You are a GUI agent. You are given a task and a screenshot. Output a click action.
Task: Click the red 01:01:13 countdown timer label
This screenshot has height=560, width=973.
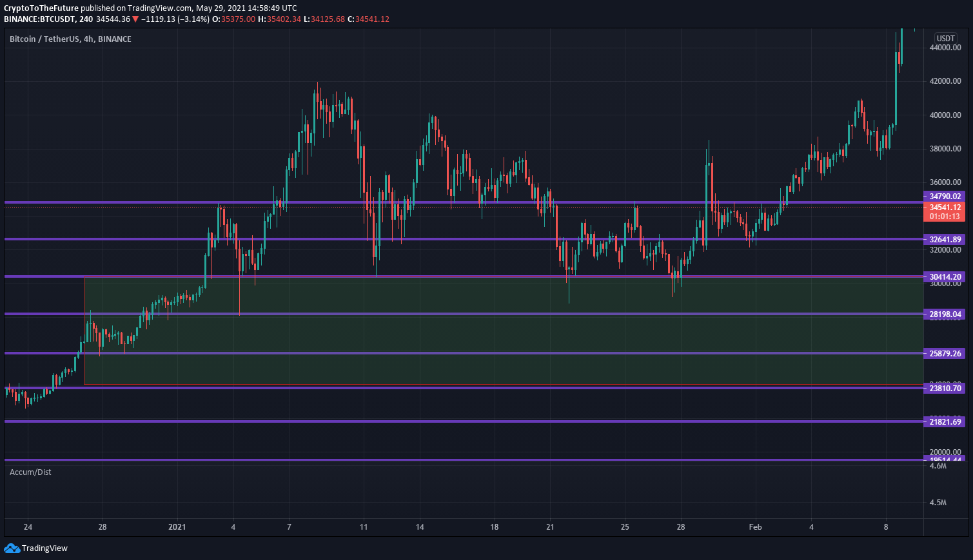945,217
